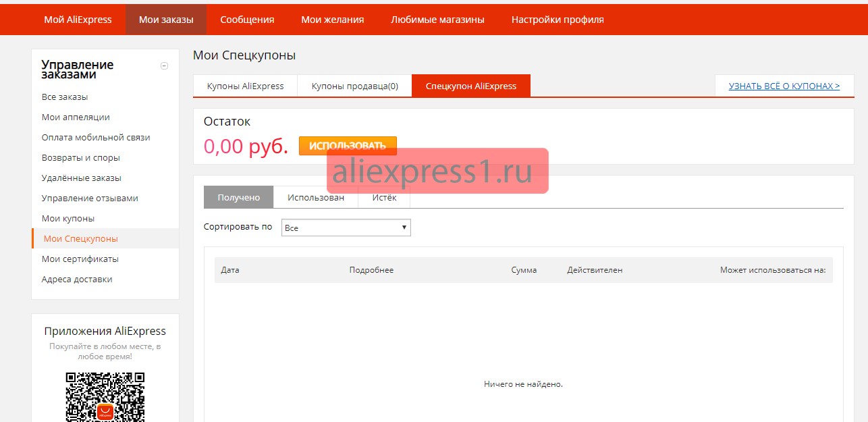Image resolution: width=868 pixels, height=422 pixels.
Task: Open the УЗНАТЬ ВСЁ О КУПОНАХ link
Action: [x=784, y=86]
